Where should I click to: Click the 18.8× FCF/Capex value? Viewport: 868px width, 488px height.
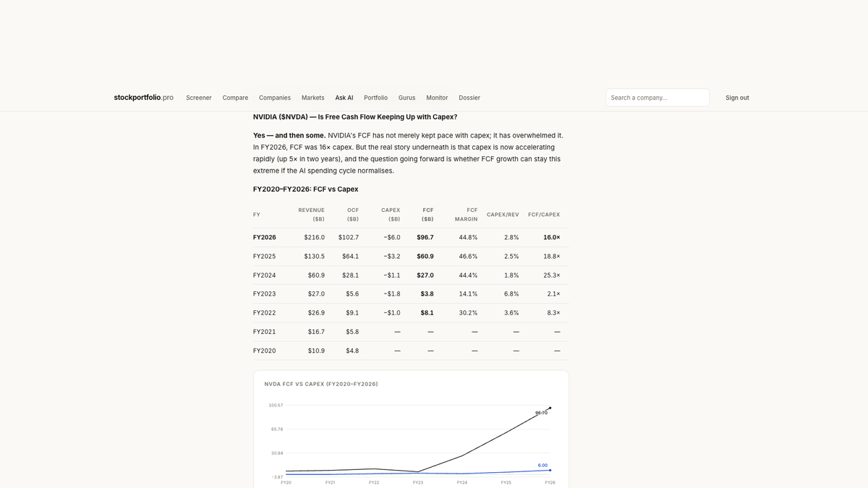pyautogui.click(x=552, y=256)
